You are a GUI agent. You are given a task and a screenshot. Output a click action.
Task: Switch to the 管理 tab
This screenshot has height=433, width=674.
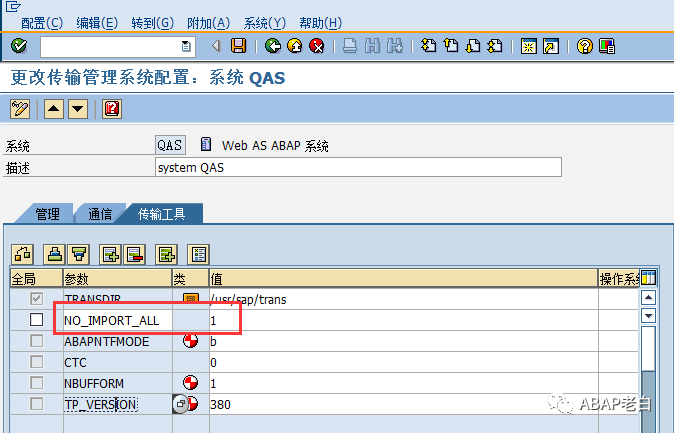(x=47, y=214)
